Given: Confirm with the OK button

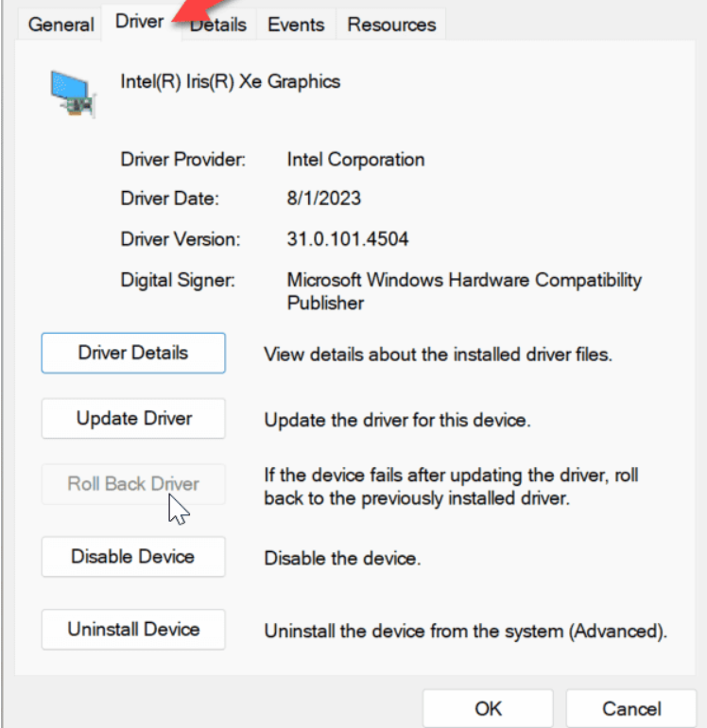Looking at the screenshot, I should coord(488,709).
